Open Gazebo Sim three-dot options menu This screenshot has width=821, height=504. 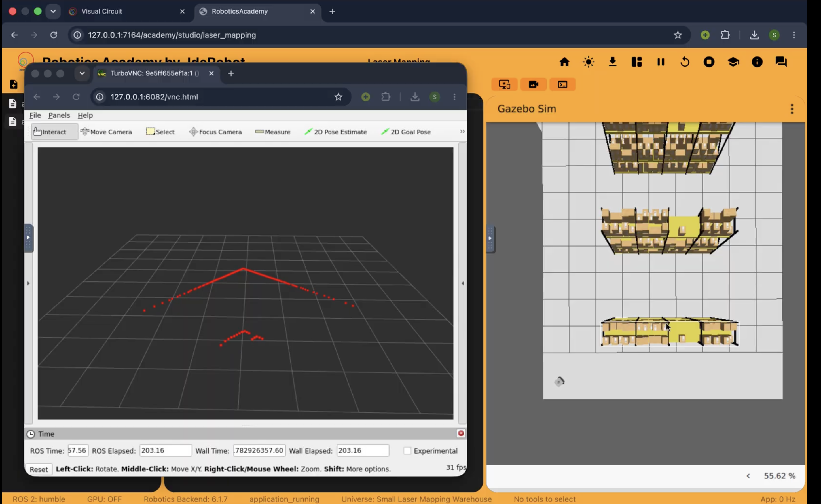[792, 109]
